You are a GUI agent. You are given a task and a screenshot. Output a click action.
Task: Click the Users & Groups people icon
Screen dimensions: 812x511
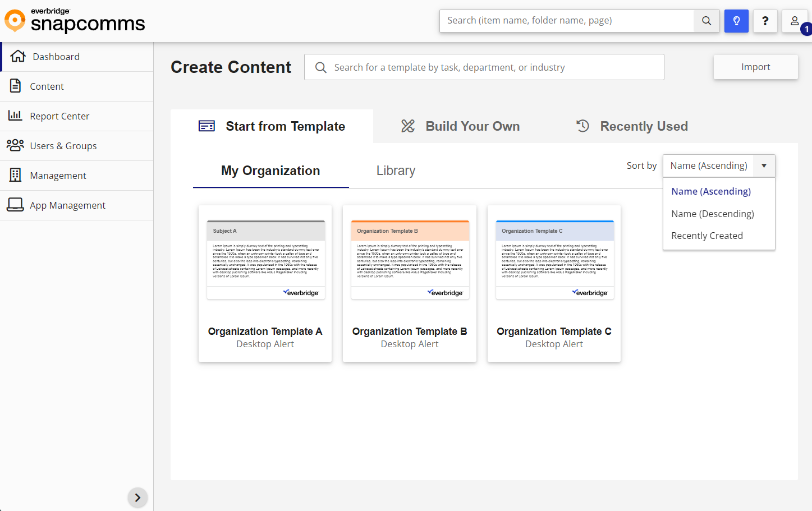point(15,145)
